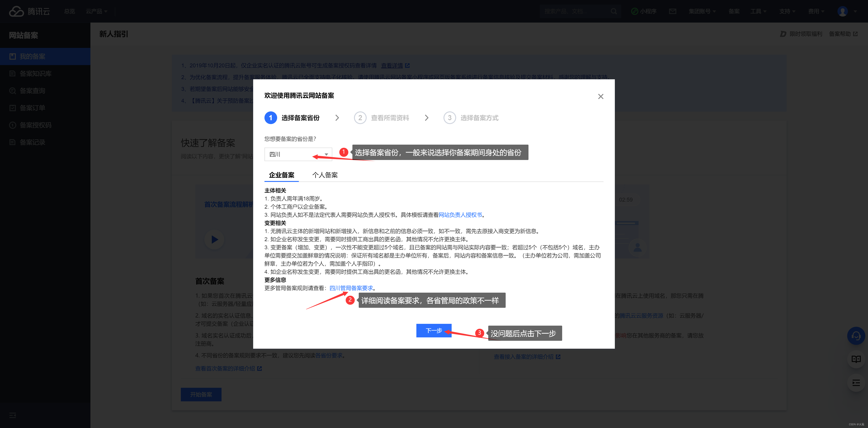The height and width of the screenshot is (428, 868).
Task: Expand the 支持 support dropdown
Action: click(x=787, y=11)
